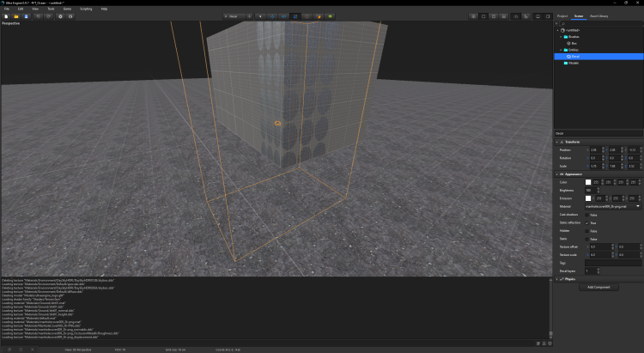Click the New file icon in toolbar

coord(6,16)
